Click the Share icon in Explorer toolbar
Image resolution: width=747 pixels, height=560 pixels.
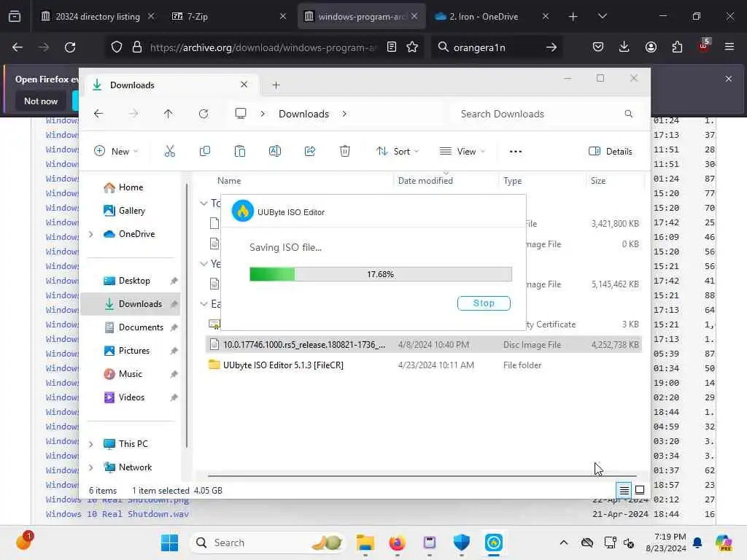(x=309, y=152)
